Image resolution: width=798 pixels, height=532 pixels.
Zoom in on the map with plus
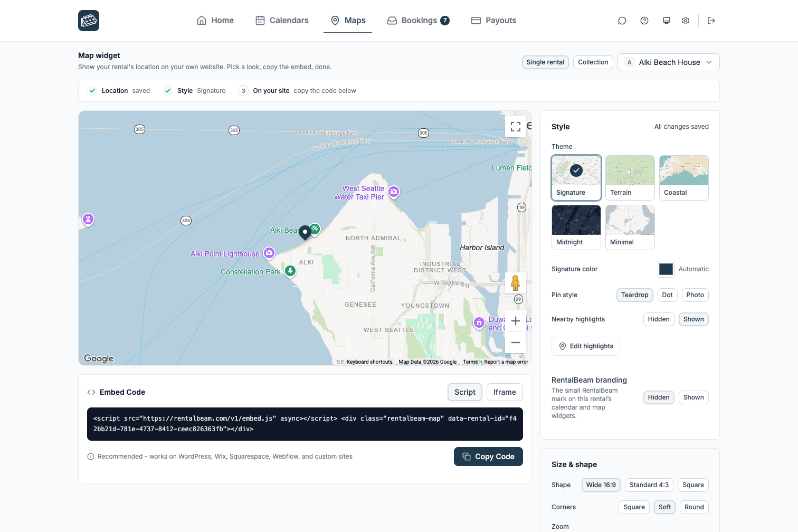tap(516, 321)
